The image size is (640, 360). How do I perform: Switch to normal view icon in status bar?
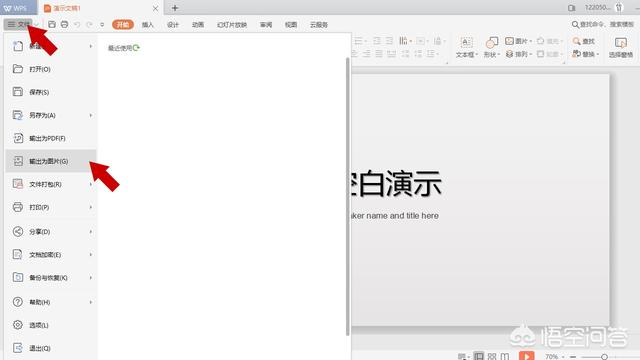(478, 356)
